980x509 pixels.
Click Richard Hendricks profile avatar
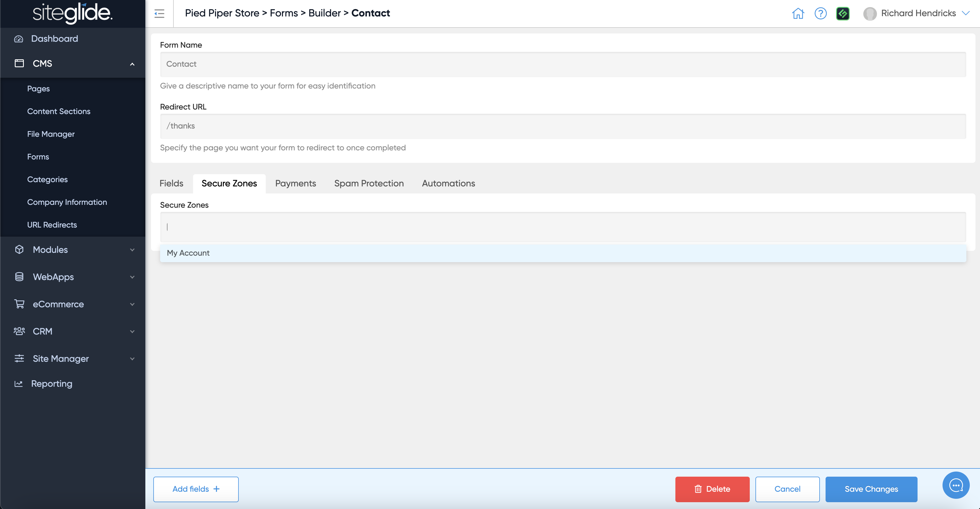tap(870, 14)
